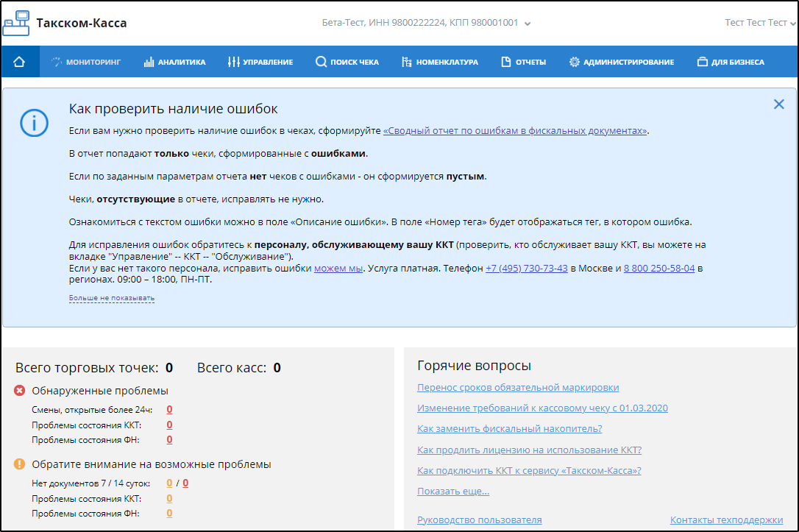The height and width of the screenshot is (532, 799).
Task: Open «Контакты техподдержки» link
Action: pos(726,519)
